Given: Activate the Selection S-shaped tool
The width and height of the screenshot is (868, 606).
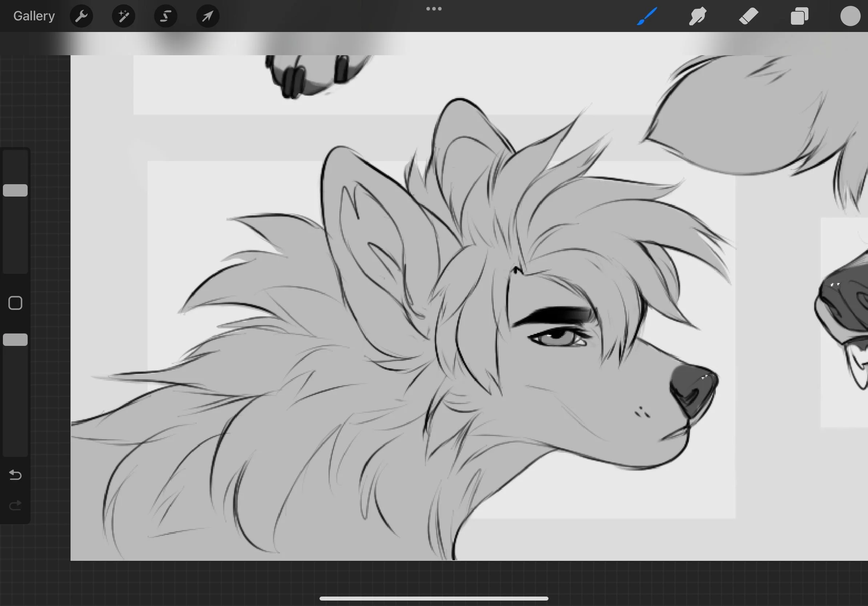Looking at the screenshot, I should click(166, 16).
